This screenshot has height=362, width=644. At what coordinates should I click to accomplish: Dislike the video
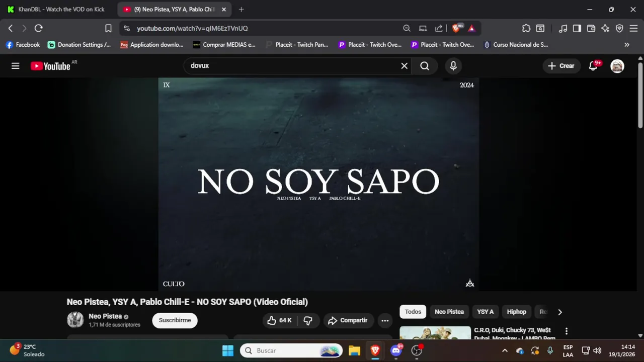click(308, 320)
